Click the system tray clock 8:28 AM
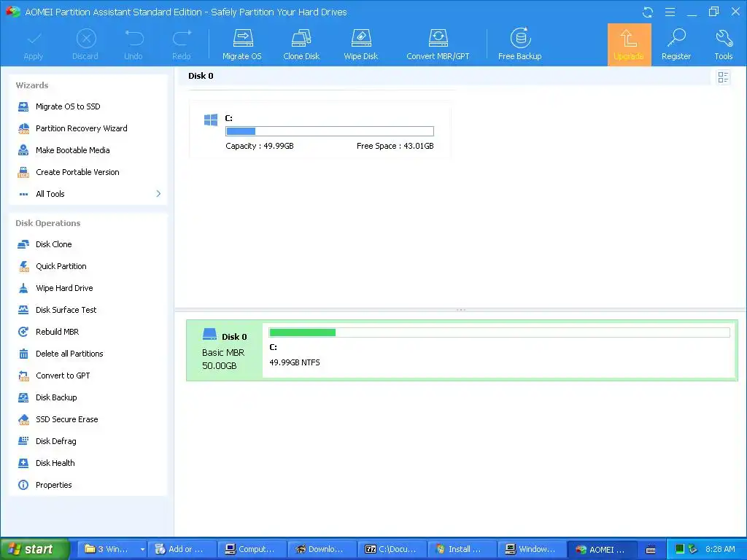The height and width of the screenshot is (560, 747). click(x=720, y=549)
